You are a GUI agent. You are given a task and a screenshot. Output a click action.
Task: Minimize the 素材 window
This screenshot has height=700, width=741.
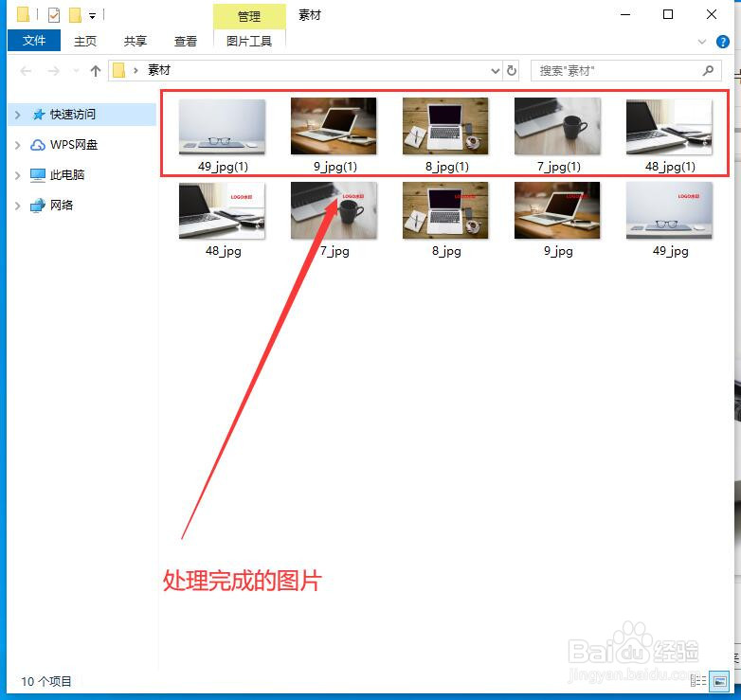tap(625, 14)
